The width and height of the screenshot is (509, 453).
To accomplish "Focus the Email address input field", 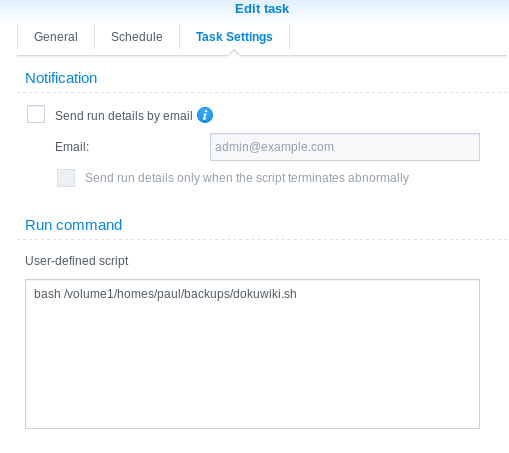I will (x=345, y=147).
